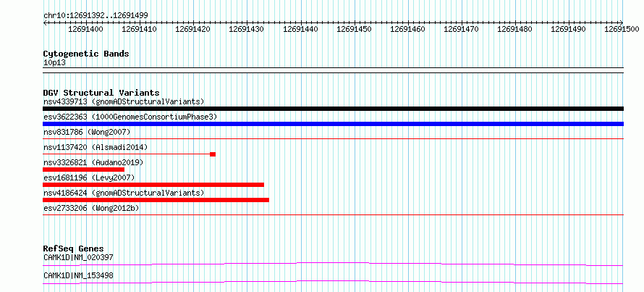Click the small red block of nsv1137420
Viewport: 644px width, 292px height.
[213, 154]
